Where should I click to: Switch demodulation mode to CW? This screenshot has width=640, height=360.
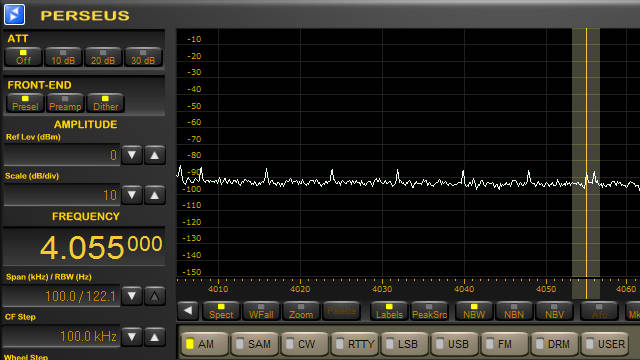[x=304, y=344]
